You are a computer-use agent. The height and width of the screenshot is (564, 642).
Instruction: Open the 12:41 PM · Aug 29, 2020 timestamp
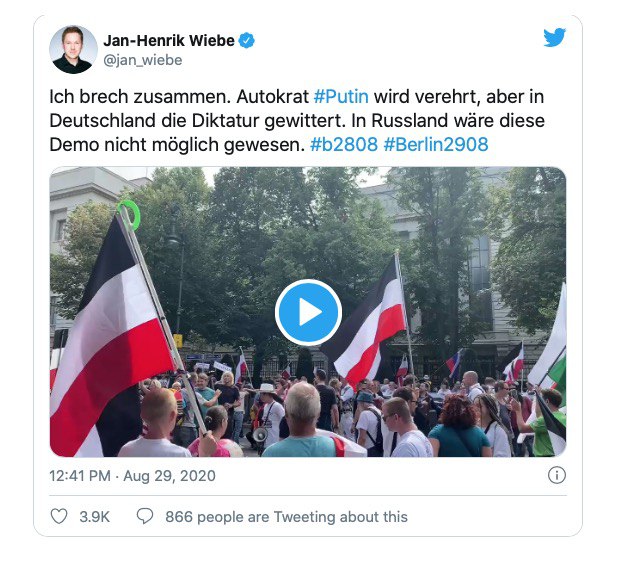[x=132, y=476]
